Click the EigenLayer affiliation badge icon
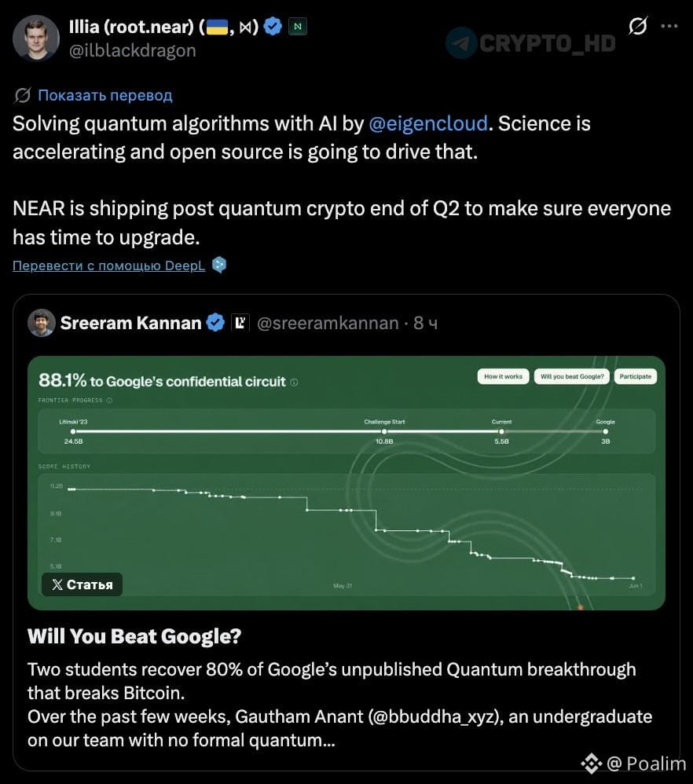Image resolution: width=693 pixels, height=784 pixels. pyautogui.click(x=240, y=323)
